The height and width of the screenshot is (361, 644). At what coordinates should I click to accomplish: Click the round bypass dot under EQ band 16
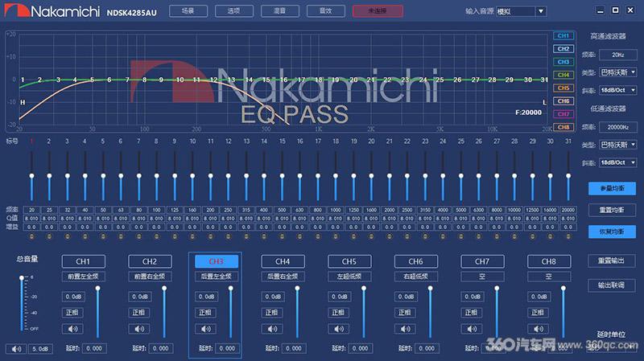(x=299, y=236)
